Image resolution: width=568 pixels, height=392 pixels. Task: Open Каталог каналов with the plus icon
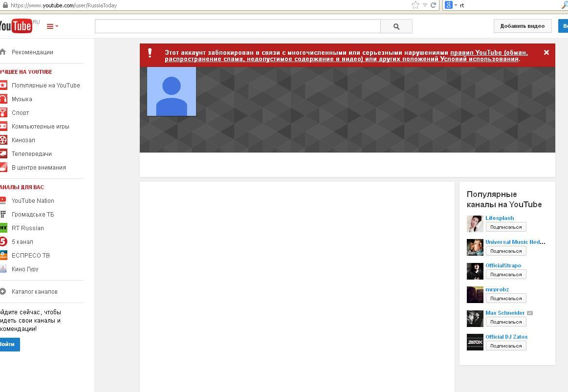point(3,292)
